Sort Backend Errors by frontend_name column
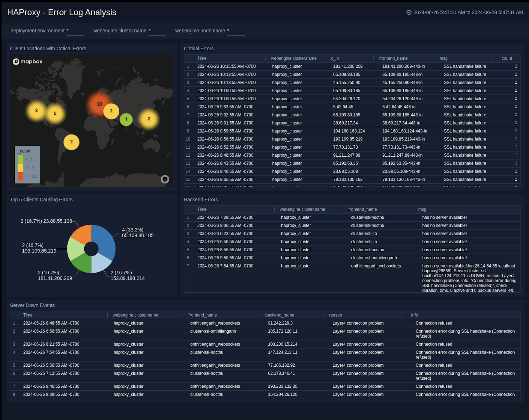 point(362,209)
